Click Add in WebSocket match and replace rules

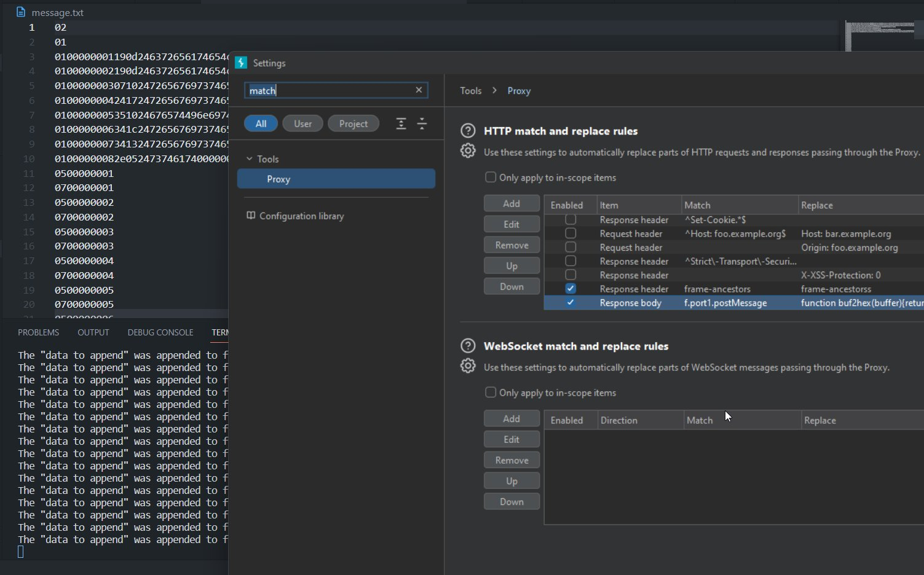511,418
